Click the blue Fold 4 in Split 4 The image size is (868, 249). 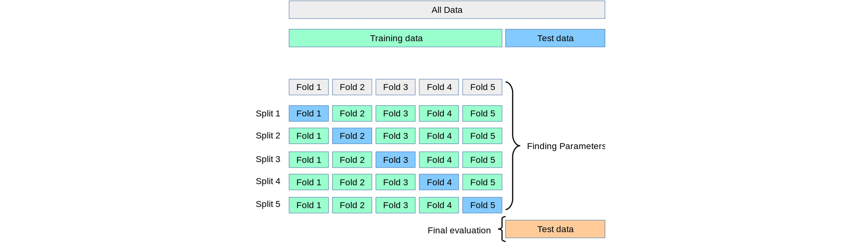pos(439,182)
